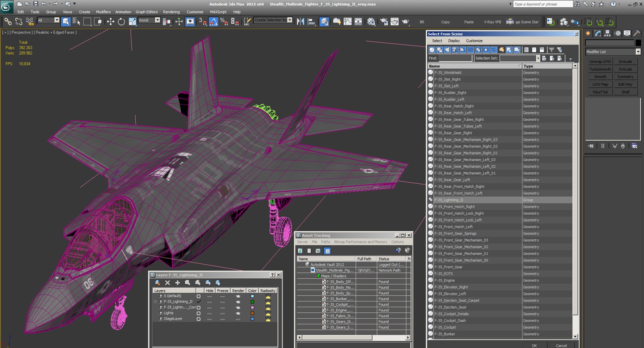Click the TurboSmooth modifier button

point(600,69)
